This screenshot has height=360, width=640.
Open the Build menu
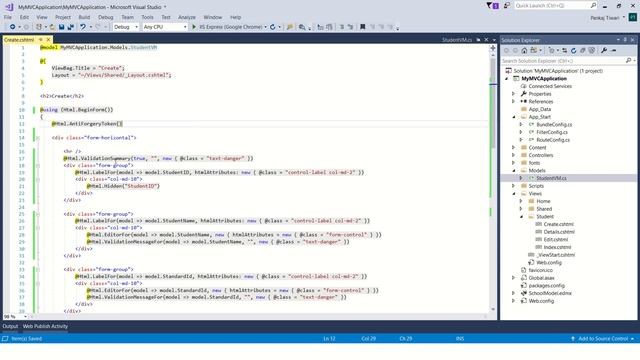click(84, 17)
